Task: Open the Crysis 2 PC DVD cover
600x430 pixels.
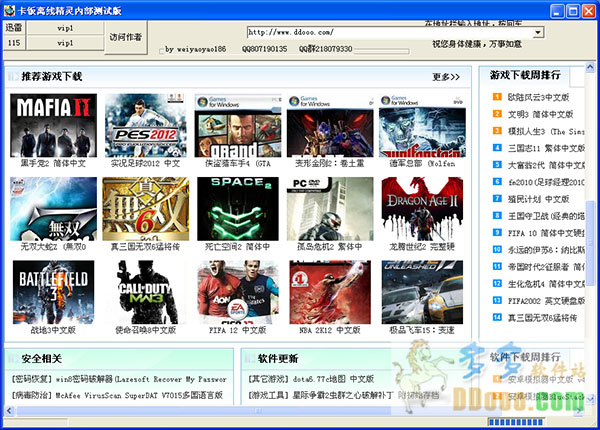Action: pos(330,209)
